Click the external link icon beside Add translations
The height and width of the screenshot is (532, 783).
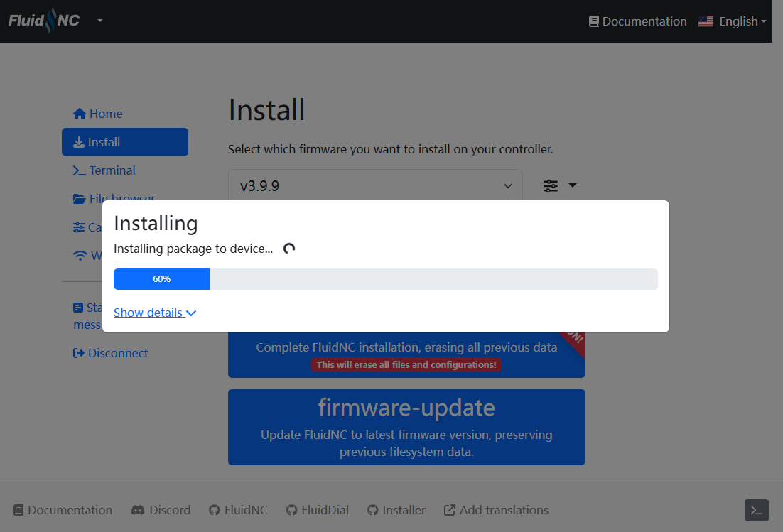450,510
